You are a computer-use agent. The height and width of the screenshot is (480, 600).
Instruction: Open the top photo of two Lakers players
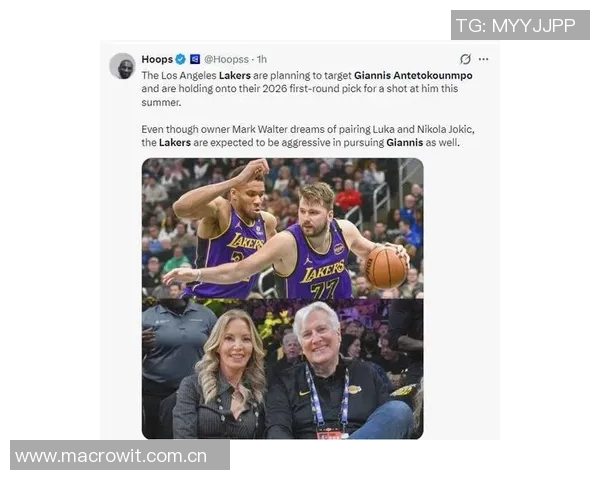click(x=283, y=228)
